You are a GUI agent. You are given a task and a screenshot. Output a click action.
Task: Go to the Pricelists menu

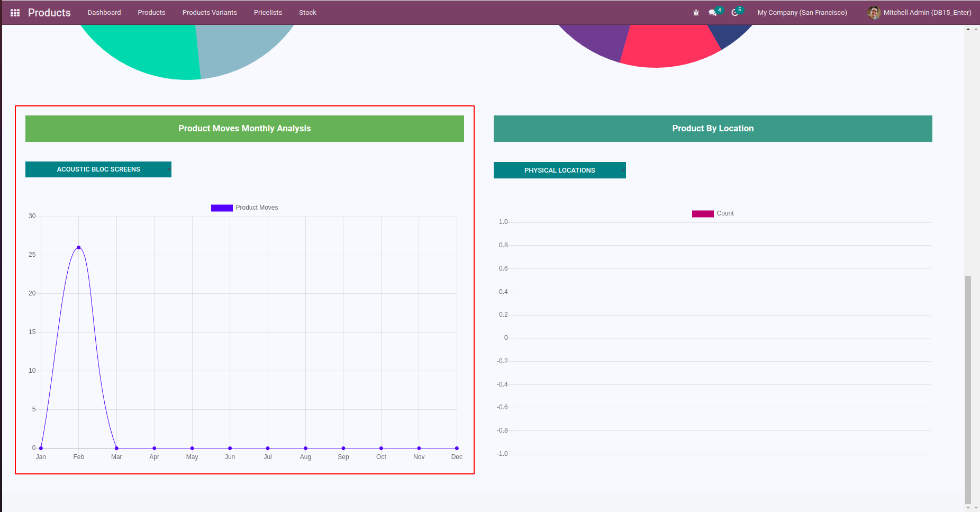point(268,13)
